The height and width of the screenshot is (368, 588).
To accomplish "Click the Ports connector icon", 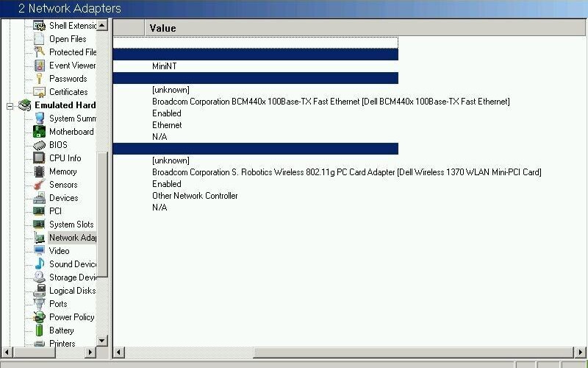I will [39, 303].
